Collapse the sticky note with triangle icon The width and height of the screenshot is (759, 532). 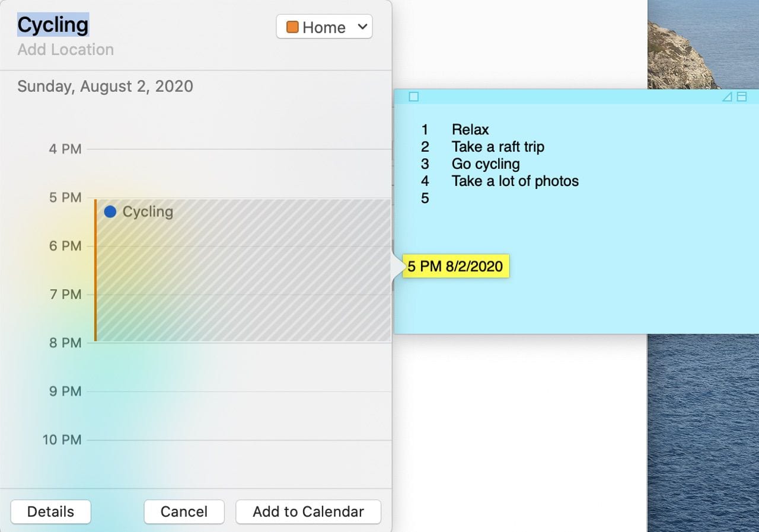click(727, 97)
